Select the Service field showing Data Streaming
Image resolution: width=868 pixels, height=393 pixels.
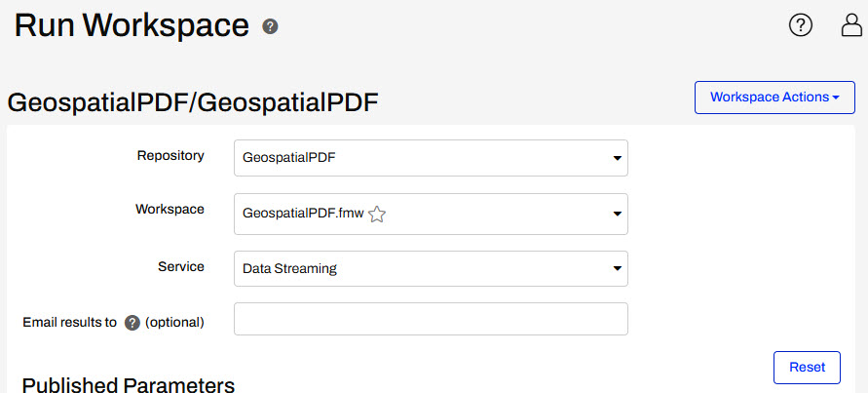pos(431,269)
